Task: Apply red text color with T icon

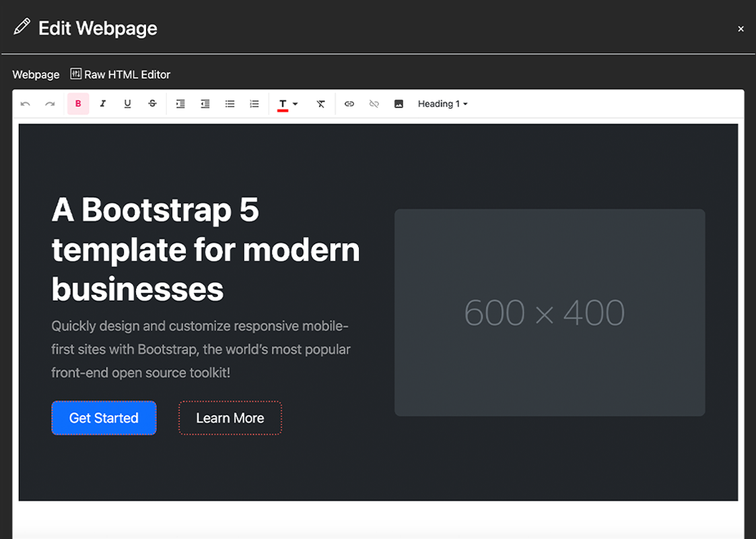Action: 283,104
